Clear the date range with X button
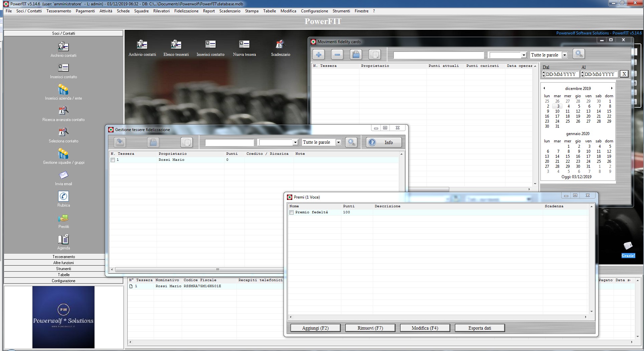Image resolution: width=644 pixels, height=351 pixels. 624,74
